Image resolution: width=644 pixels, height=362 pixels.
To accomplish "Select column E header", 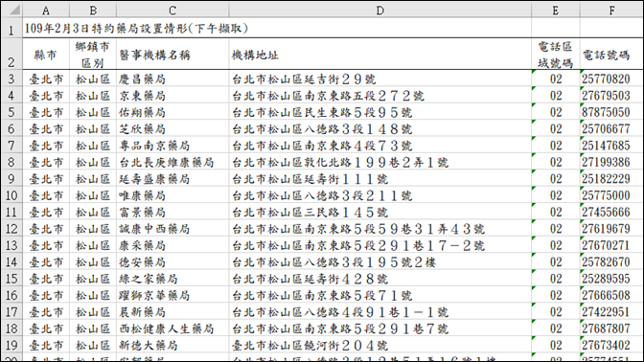I will tap(555, 10).
